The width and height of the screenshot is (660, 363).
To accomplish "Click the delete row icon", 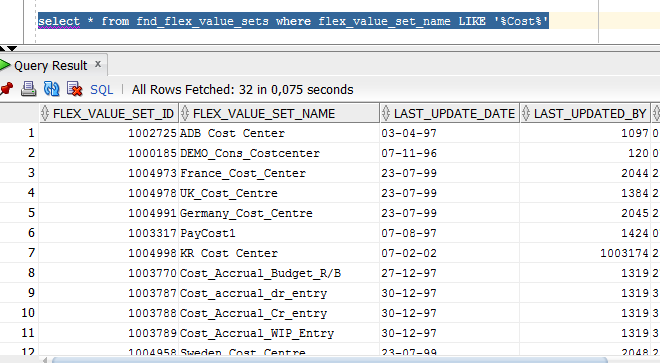I will [x=75, y=89].
